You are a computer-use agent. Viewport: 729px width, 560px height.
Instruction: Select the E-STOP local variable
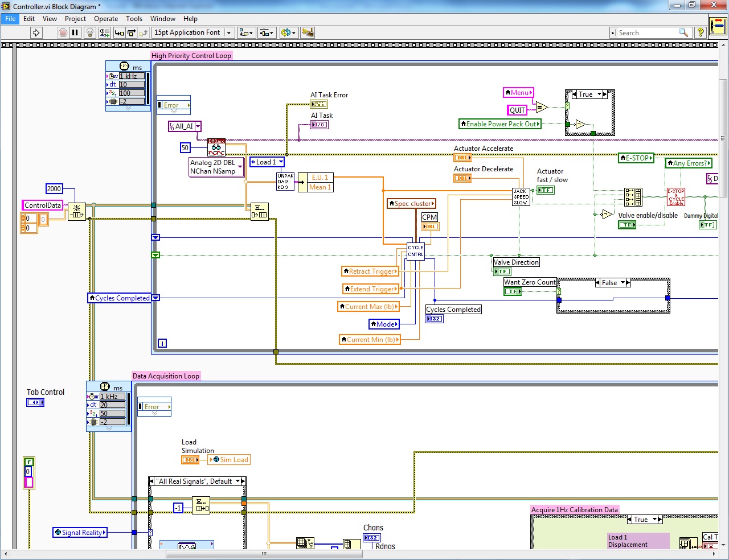tap(636, 158)
